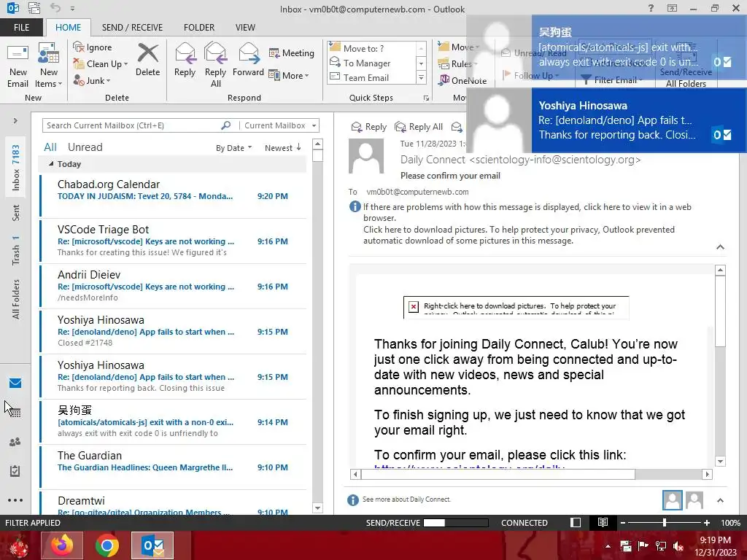Open Quick Steps dialog launcher
The width and height of the screenshot is (747, 560).
click(426, 98)
